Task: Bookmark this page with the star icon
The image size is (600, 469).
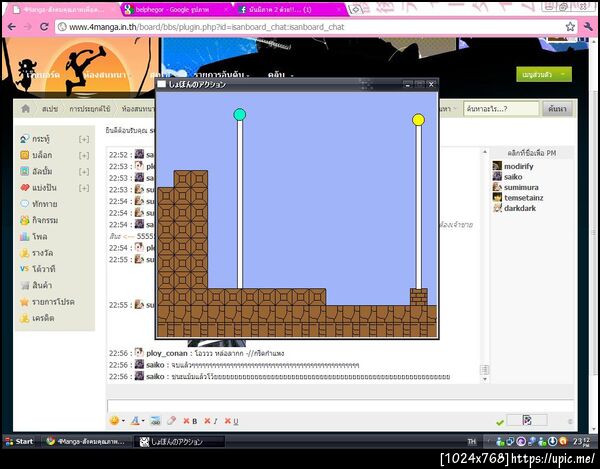Action: tap(570, 26)
